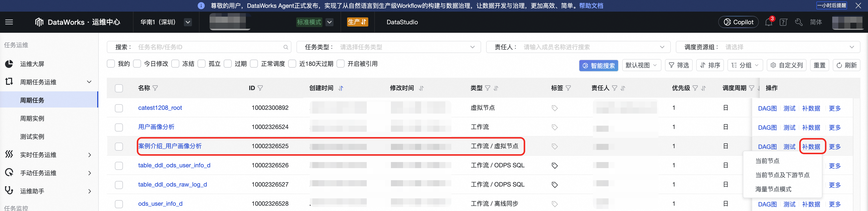The width and height of the screenshot is (868, 211).
Task: Open the 标准模式 dropdown arrow
Action: [329, 22]
